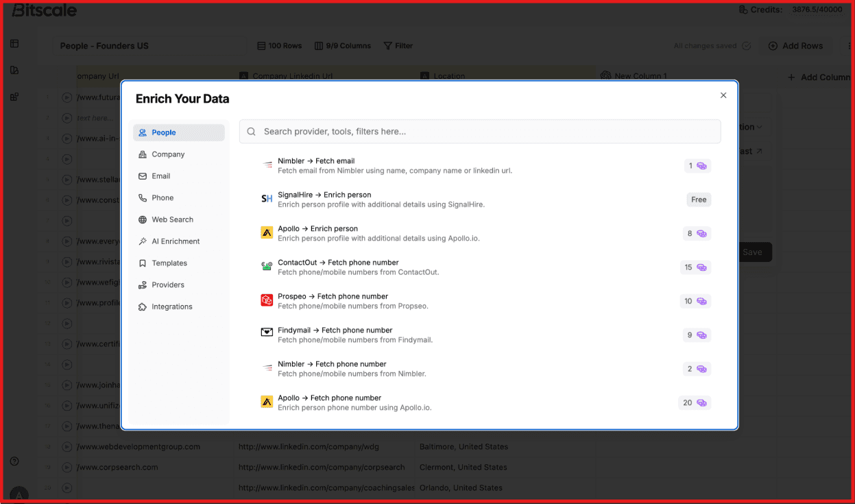Click the SignalHire SH logo icon
855x504 pixels.
pyautogui.click(x=267, y=199)
